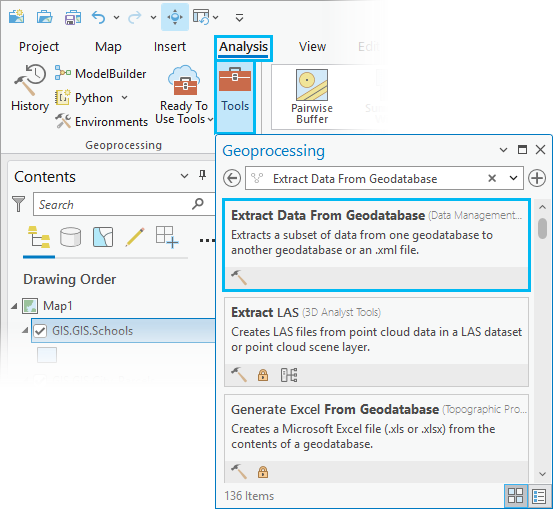Open the Insert ribbon tab
553x510 pixels.
170,47
